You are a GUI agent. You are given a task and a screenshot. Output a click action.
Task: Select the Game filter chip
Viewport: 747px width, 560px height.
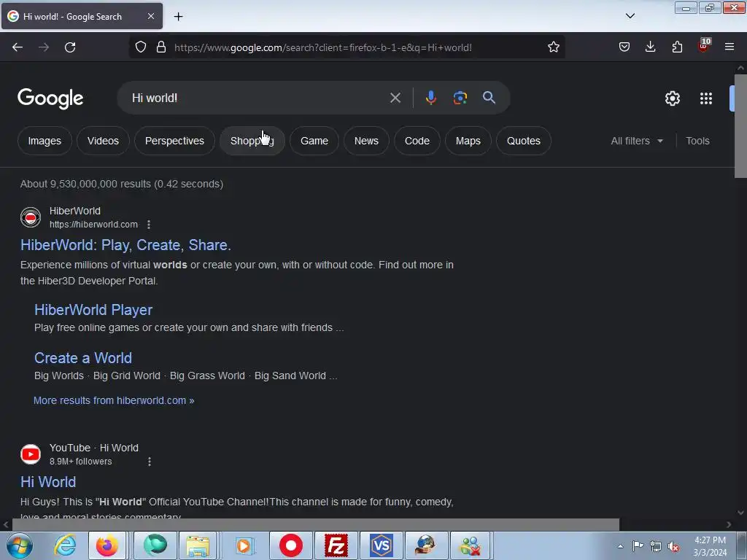click(x=314, y=141)
